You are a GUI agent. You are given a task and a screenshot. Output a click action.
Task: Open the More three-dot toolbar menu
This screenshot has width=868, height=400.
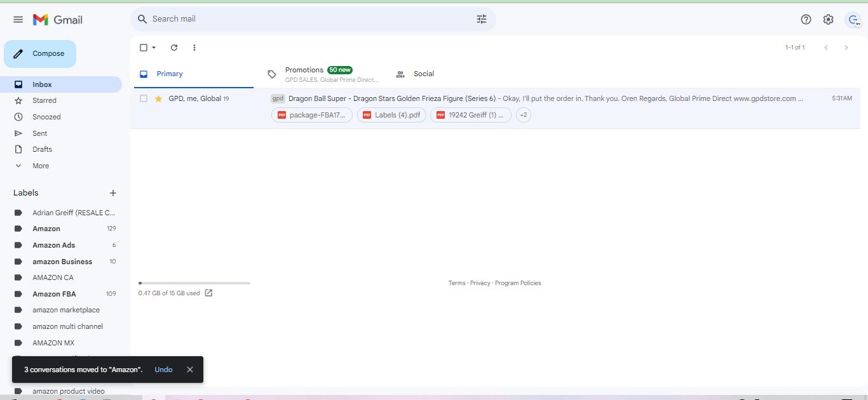pyautogui.click(x=194, y=48)
